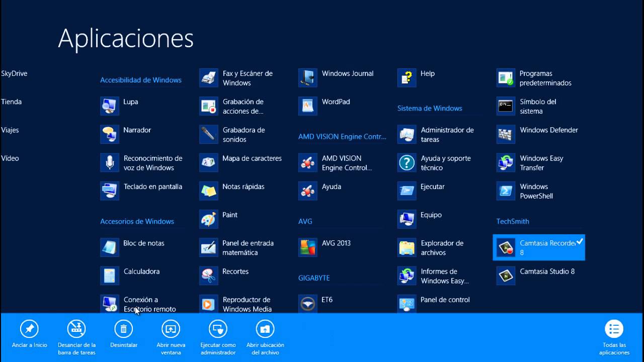Click the Ayuda label under AMD VISION
This screenshot has width=644, height=362.
point(332,187)
